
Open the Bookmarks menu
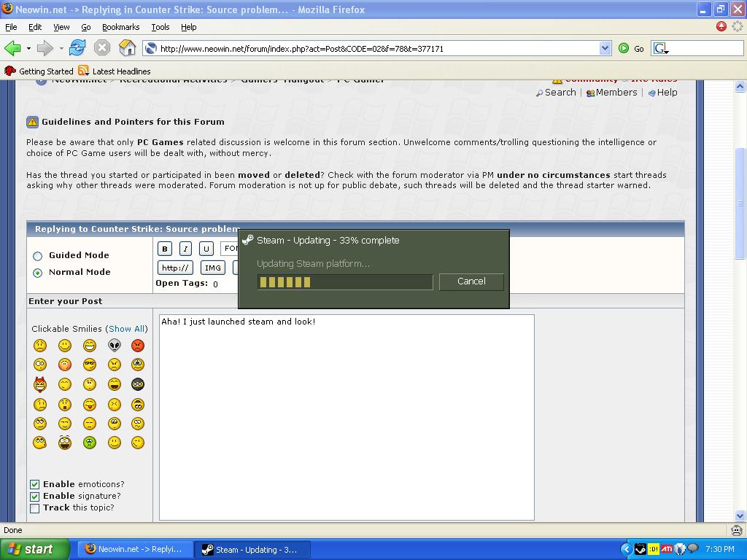click(120, 27)
